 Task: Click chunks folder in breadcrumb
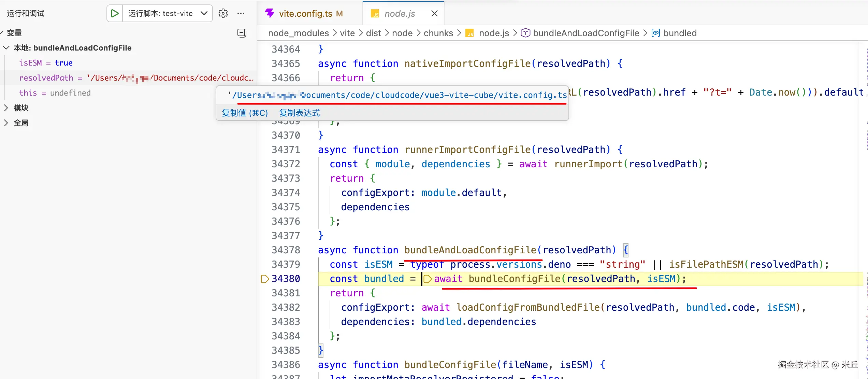(x=438, y=33)
